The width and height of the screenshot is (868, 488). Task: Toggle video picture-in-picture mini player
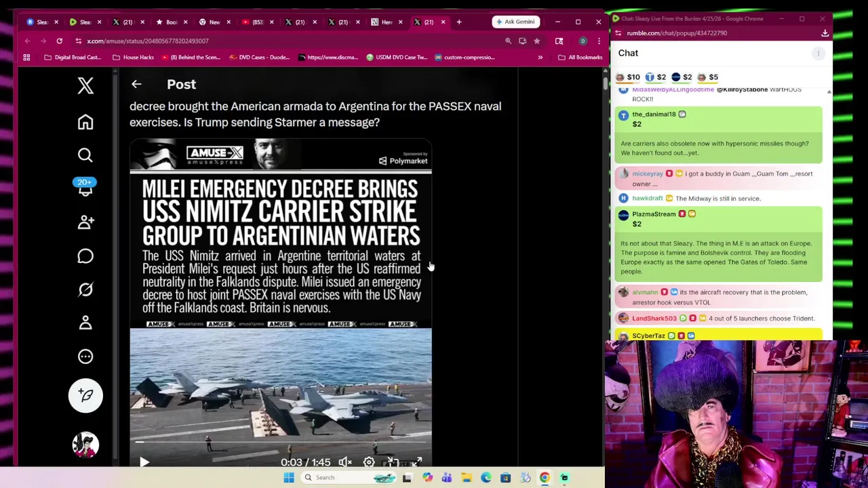(x=393, y=462)
